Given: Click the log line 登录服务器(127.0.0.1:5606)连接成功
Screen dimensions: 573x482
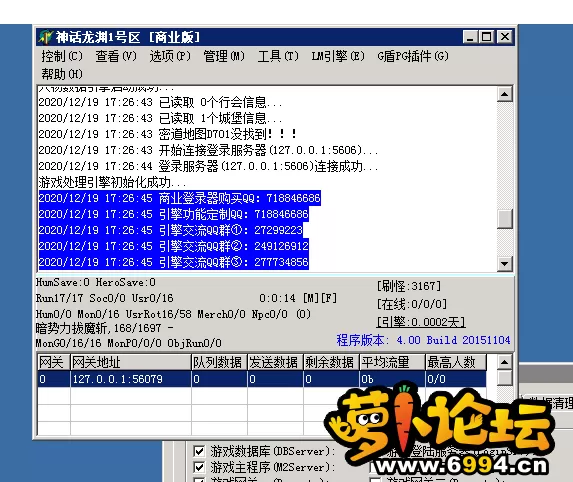Looking at the screenshot, I should [x=208, y=166].
